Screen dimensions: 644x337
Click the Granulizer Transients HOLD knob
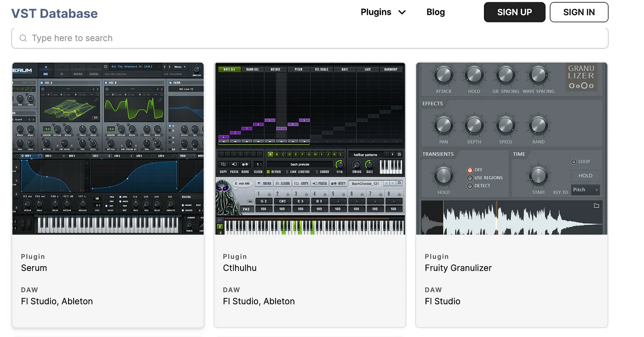point(443,176)
